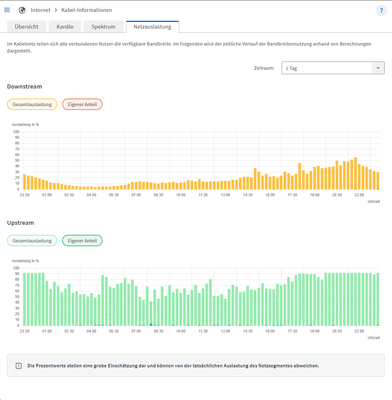Viewport: 392px width, 400px height.
Task: Open the Kabel-Informationen breadcrumb
Action: coord(87,10)
